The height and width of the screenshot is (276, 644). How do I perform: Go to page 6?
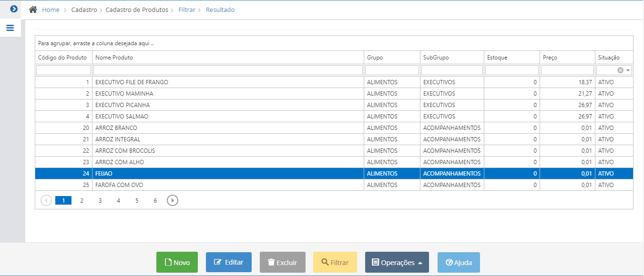(155, 201)
